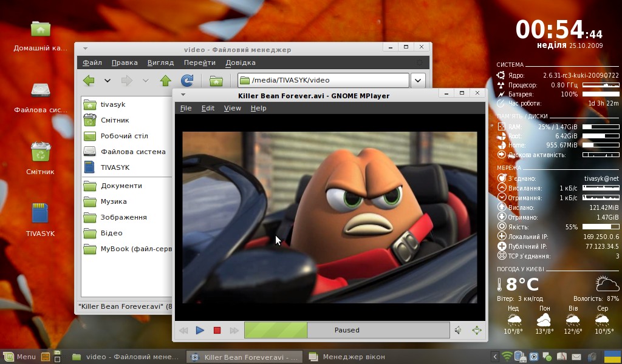
Task: Reload the folder with blue refresh icon
Action: tap(187, 81)
